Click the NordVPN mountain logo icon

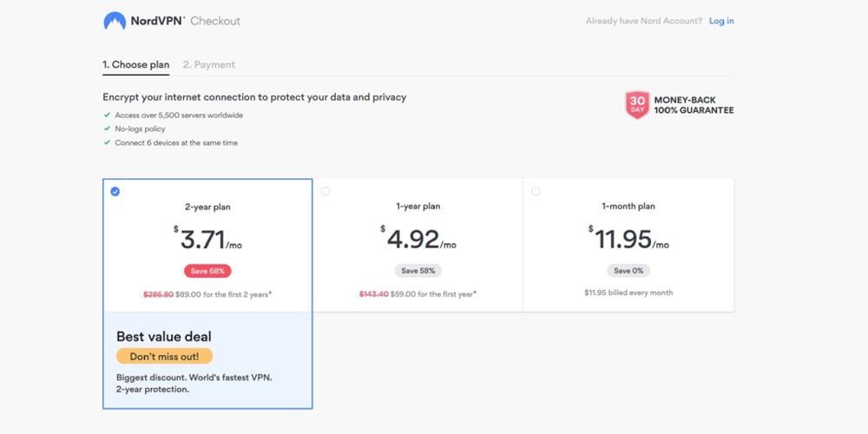(115, 21)
